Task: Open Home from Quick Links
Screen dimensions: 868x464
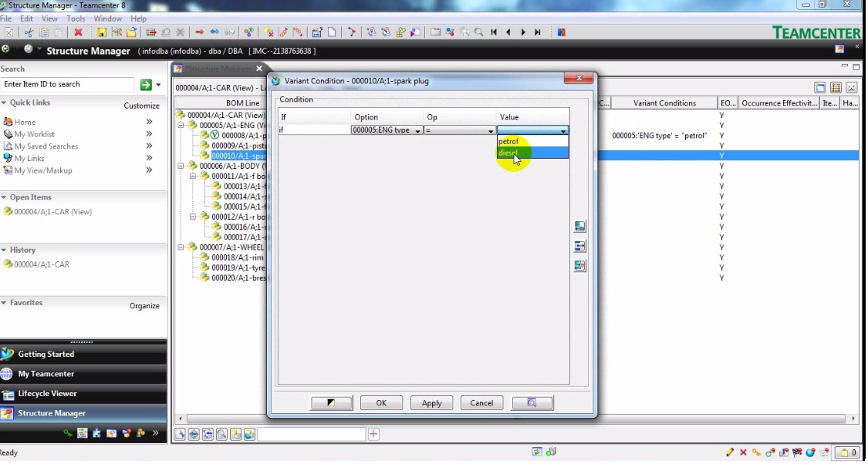Action: pyautogui.click(x=23, y=122)
